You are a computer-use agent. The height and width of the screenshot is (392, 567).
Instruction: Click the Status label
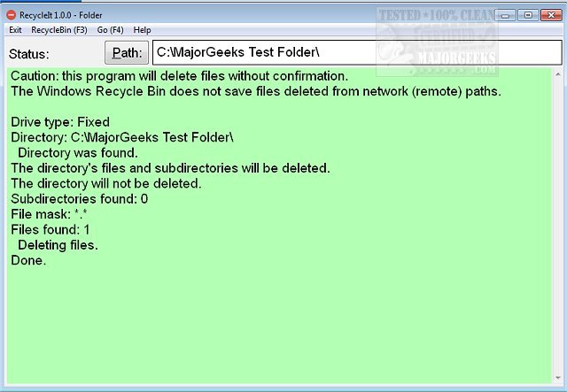(28, 54)
